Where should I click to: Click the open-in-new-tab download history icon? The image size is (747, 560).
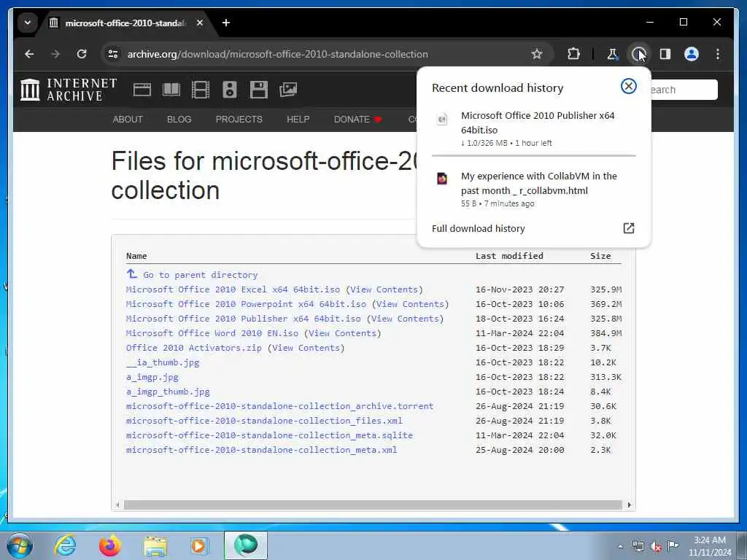pyautogui.click(x=628, y=228)
